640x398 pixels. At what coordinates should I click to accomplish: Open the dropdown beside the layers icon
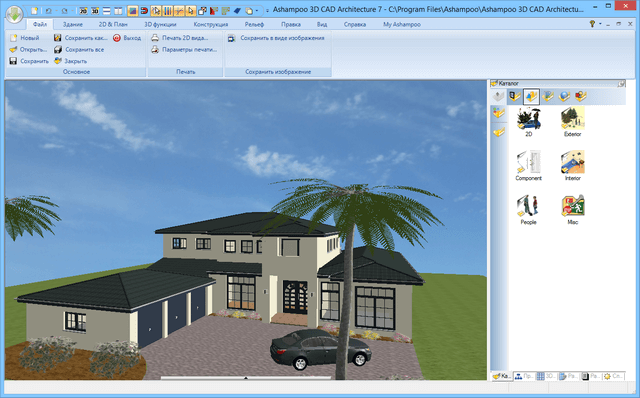(257, 11)
